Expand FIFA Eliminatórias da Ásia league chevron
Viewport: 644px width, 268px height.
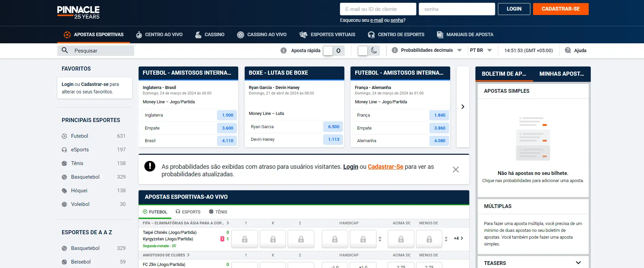(x=228, y=223)
